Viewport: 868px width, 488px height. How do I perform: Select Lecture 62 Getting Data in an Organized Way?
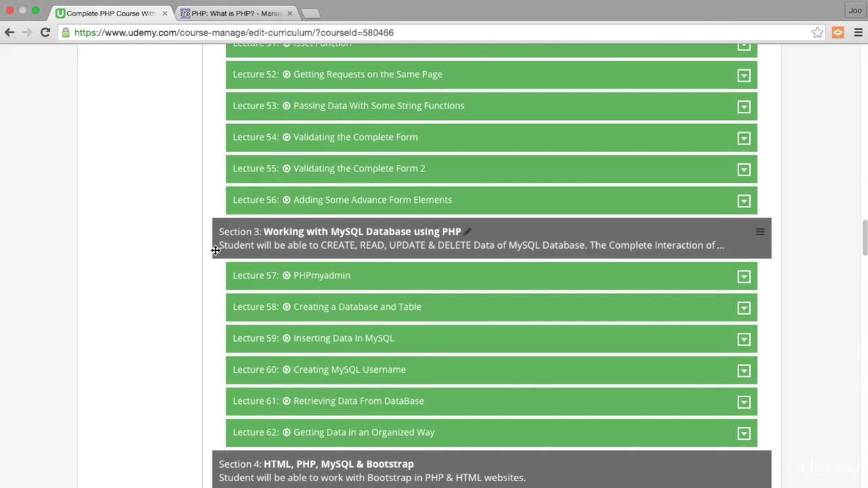point(364,432)
